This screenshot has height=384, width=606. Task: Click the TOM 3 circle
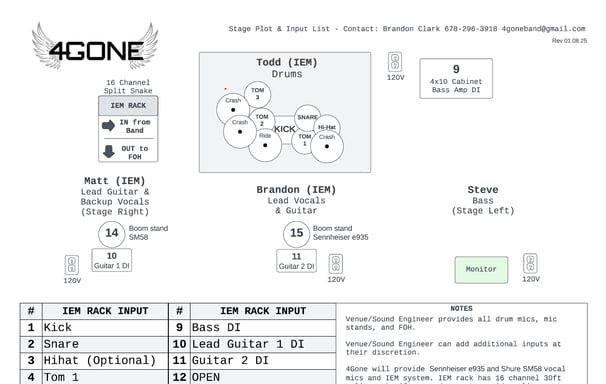257,94
